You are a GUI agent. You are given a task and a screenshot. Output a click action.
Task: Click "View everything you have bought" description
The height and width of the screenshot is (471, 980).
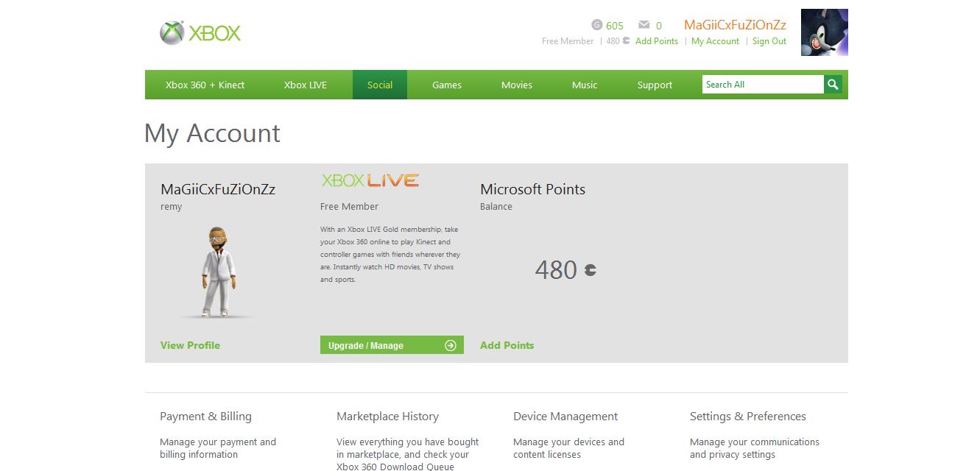[x=407, y=454]
